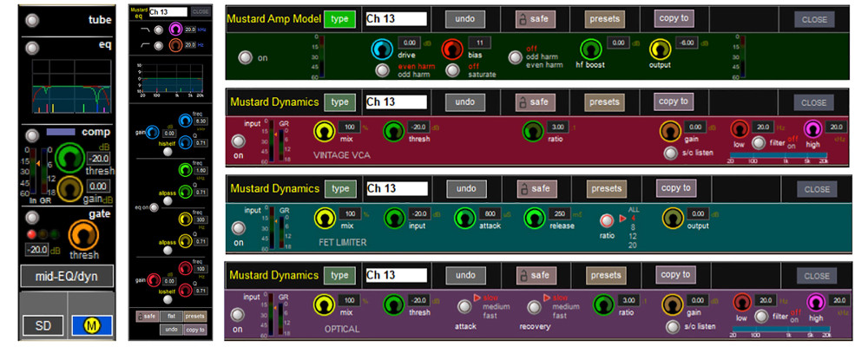Click the cyan drive knob

[x=382, y=49]
